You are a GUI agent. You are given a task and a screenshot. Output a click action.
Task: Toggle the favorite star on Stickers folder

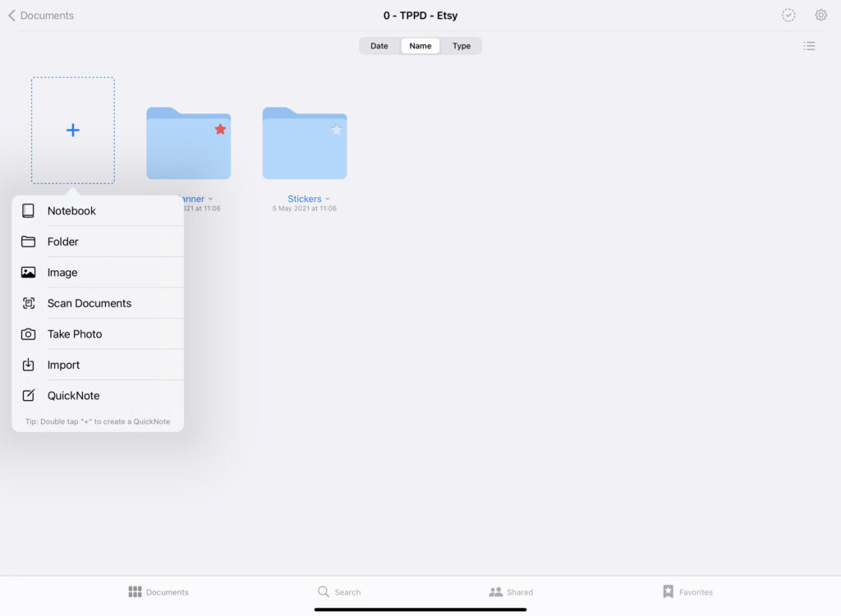[x=336, y=130]
